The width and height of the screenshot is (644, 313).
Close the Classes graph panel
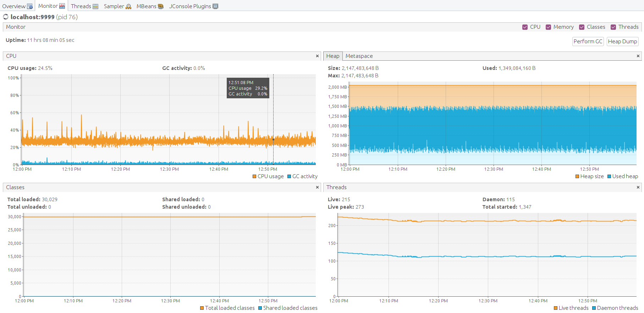pos(317,187)
